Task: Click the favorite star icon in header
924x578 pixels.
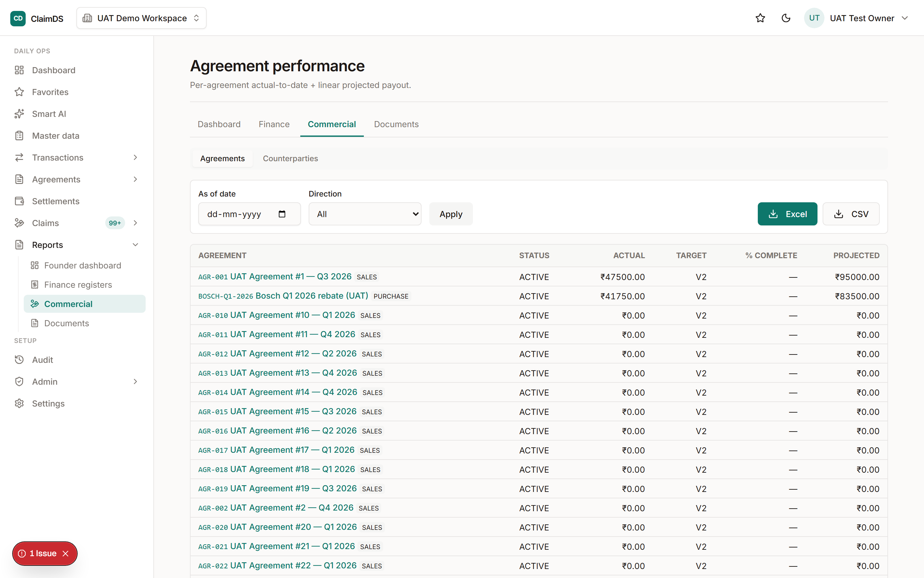Action: tap(760, 18)
